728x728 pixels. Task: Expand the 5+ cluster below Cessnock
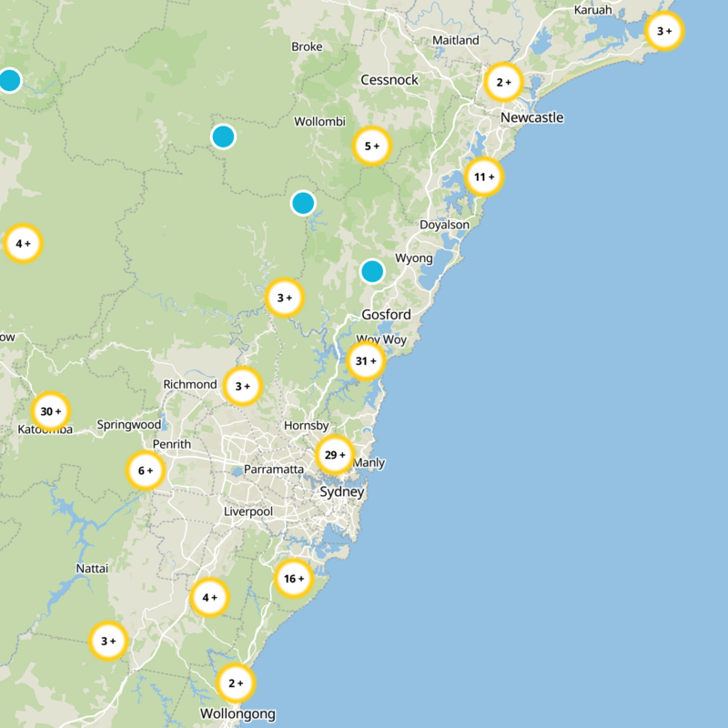372,146
